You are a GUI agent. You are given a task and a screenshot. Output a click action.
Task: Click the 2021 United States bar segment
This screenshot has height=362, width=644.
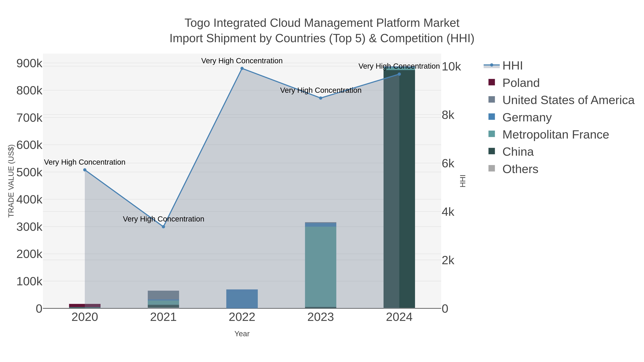point(164,295)
